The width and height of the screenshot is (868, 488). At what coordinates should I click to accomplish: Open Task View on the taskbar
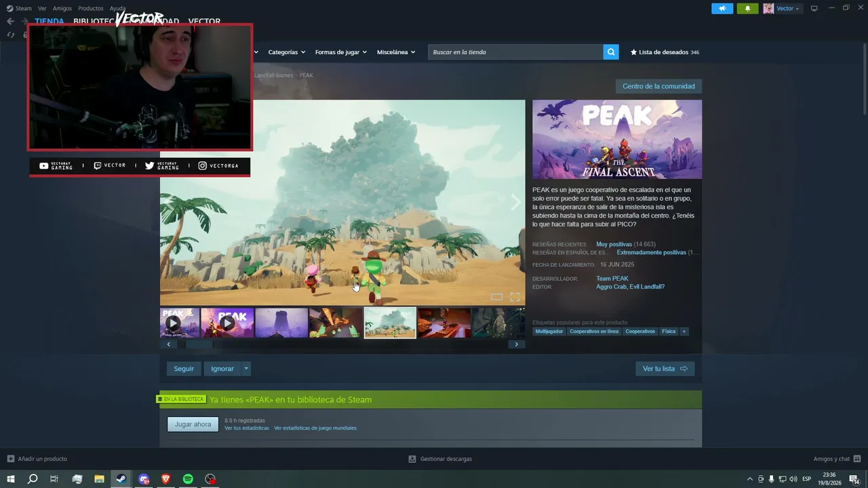pos(54,479)
